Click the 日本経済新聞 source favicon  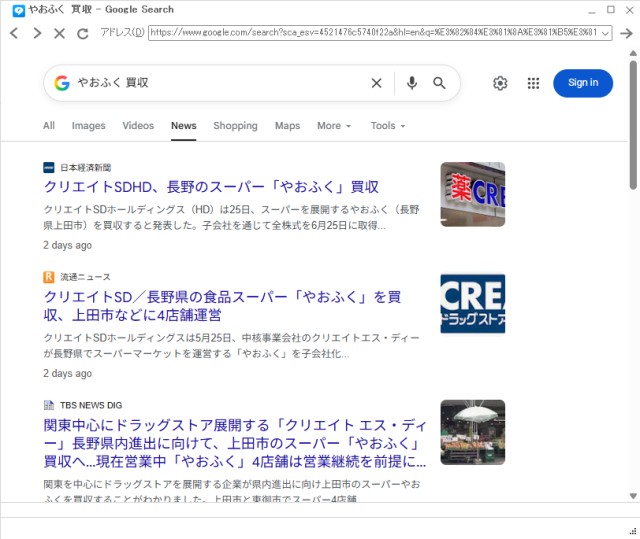(x=49, y=168)
